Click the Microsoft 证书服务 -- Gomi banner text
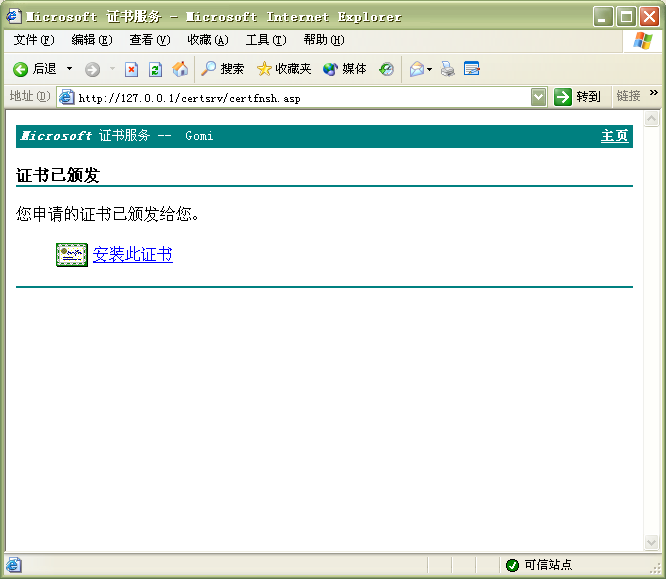Screen dimensions: 666x579 [x=117, y=136]
